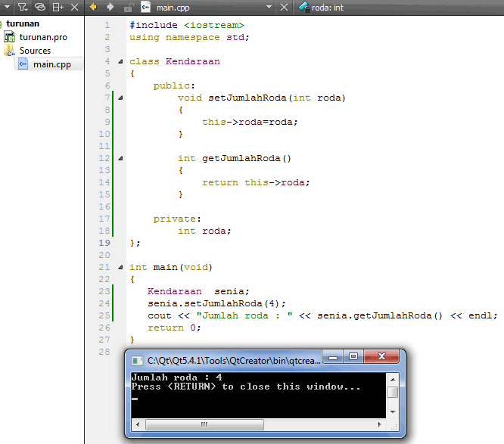
Task: Click line number 19 in the gutter
Action: (x=104, y=243)
